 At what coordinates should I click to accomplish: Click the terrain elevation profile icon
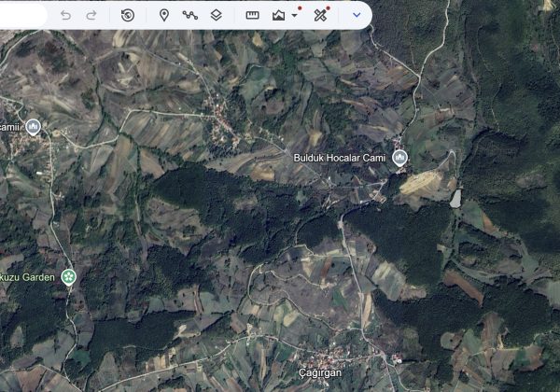[278, 15]
